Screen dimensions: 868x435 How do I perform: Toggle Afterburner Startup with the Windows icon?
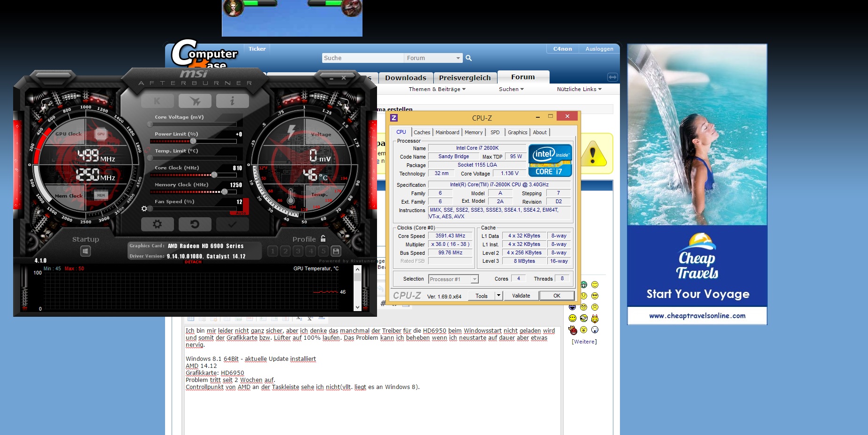point(85,252)
